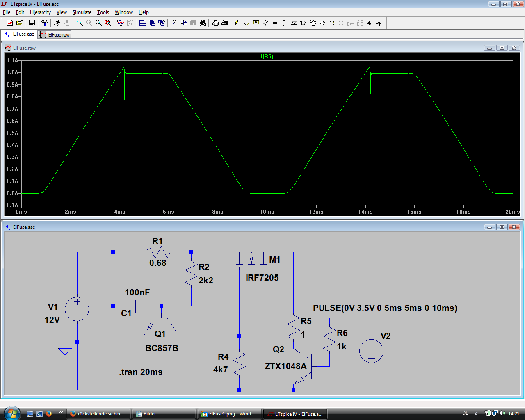Image resolution: width=525 pixels, height=420 pixels.
Task: Open the Simulate menu
Action: 82,12
